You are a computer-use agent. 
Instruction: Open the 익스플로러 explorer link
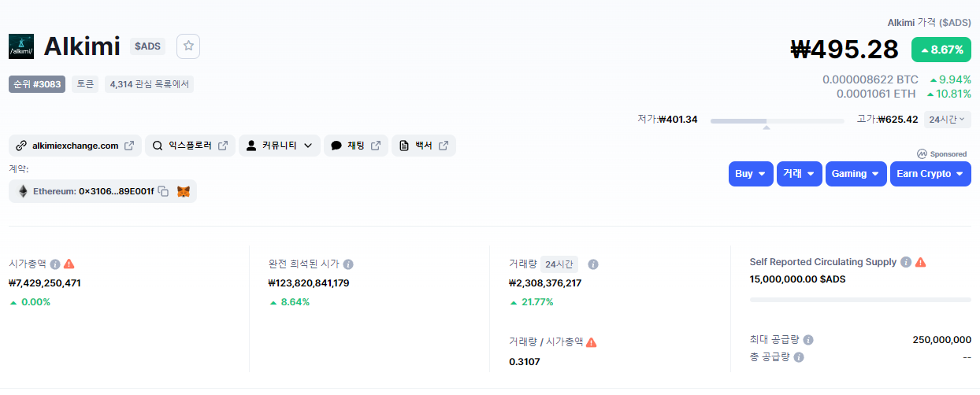(190, 146)
